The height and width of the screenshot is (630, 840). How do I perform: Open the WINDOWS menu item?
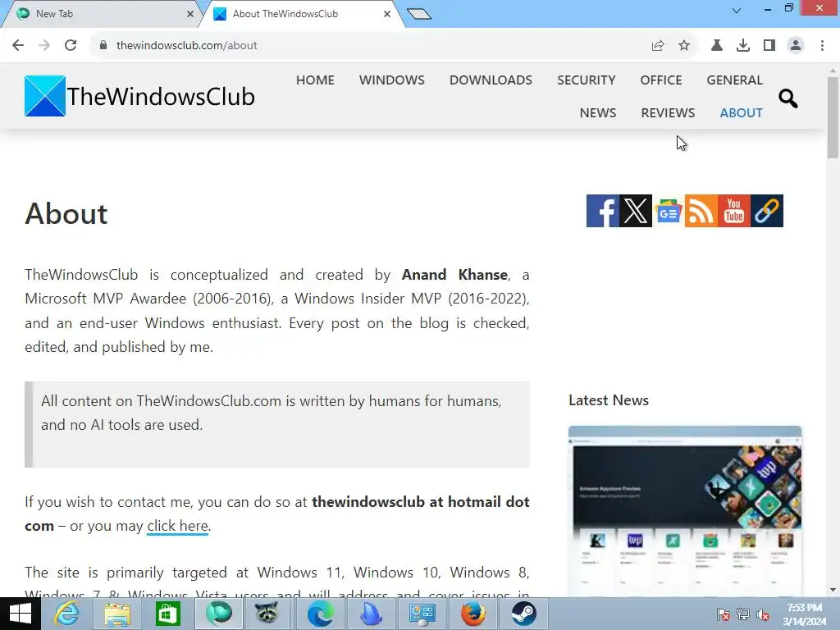pos(391,80)
